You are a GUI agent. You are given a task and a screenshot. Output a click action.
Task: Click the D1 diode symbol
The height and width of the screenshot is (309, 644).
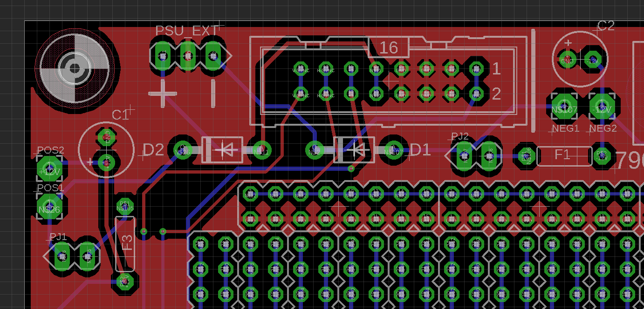(x=354, y=149)
